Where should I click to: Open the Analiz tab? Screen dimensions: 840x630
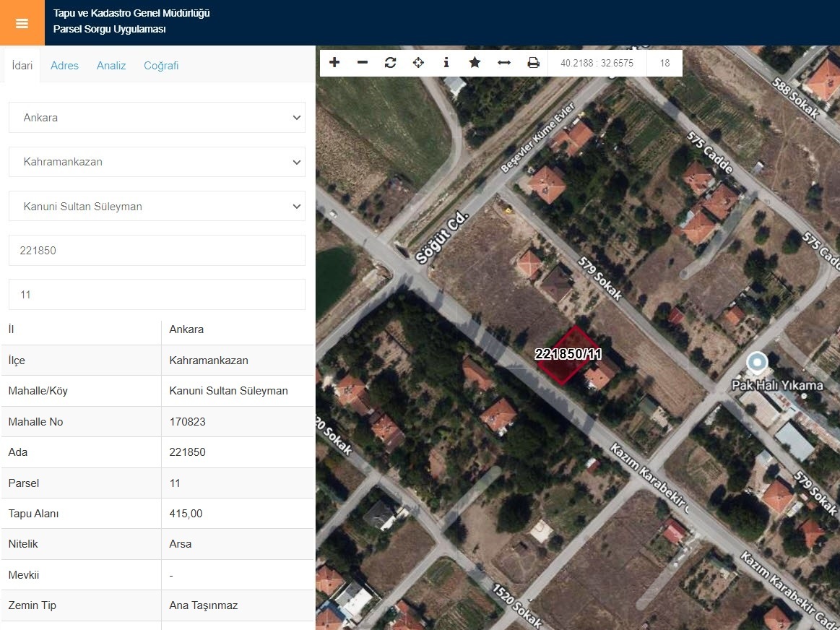(x=111, y=66)
